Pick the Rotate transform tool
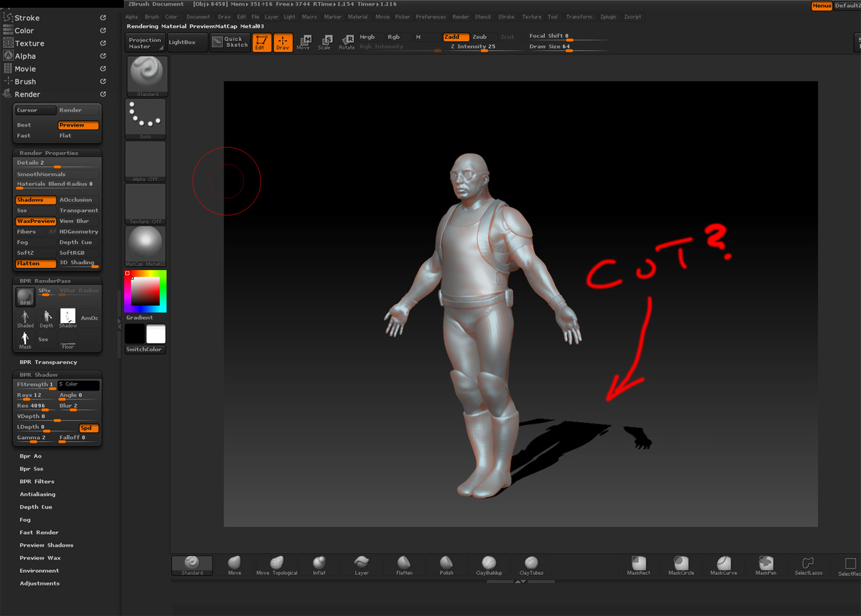Viewport: 861px width, 616px height. (x=347, y=42)
